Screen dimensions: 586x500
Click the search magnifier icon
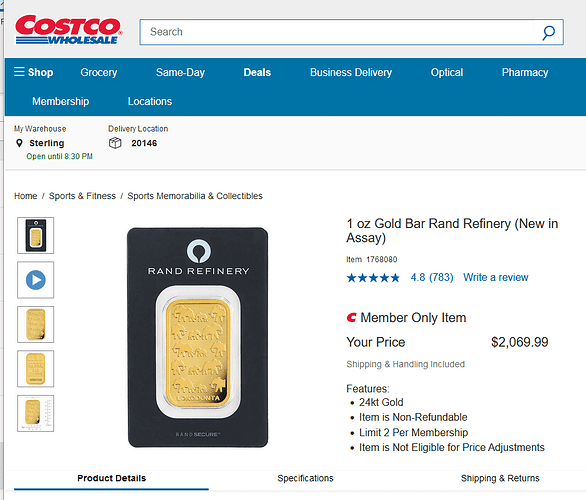[x=548, y=33]
